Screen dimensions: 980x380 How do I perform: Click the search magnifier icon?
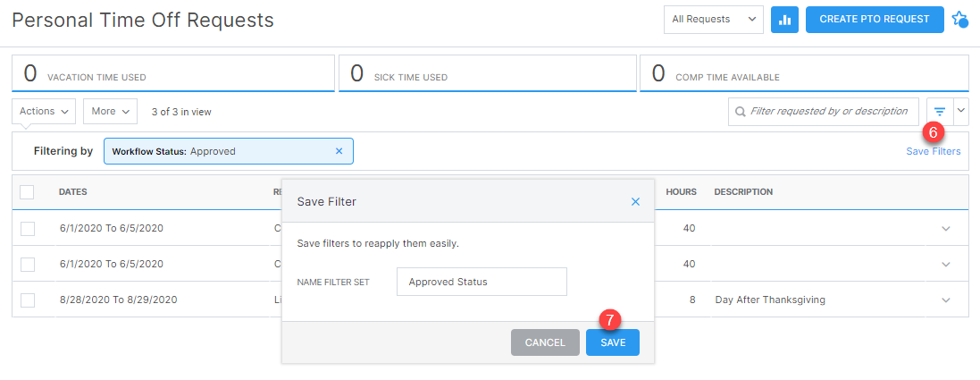[741, 112]
